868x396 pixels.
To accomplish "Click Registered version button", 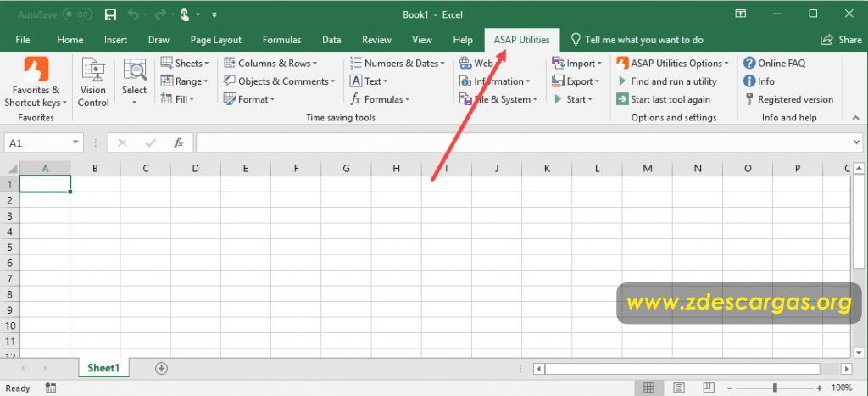I will (788, 99).
